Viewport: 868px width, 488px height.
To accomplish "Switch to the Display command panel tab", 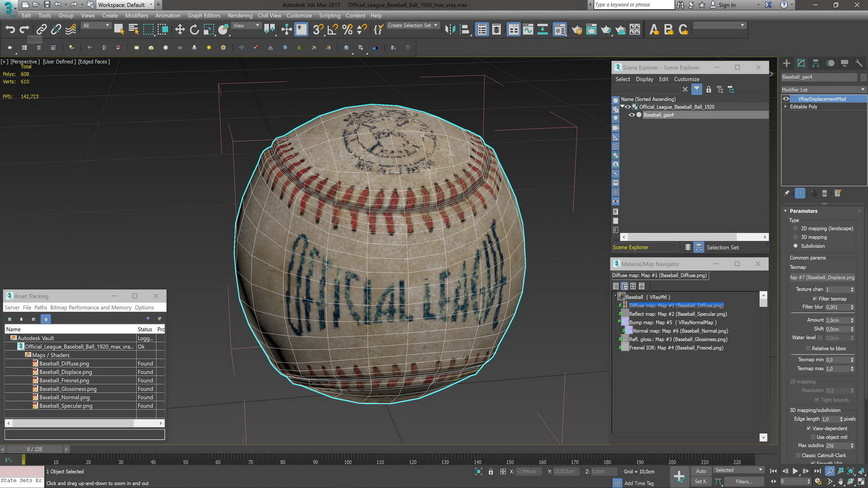I will pyautogui.click(x=844, y=63).
